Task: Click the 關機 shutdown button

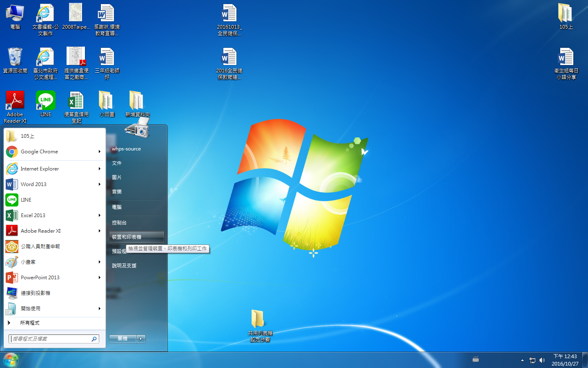Action: click(x=122, y=339)
